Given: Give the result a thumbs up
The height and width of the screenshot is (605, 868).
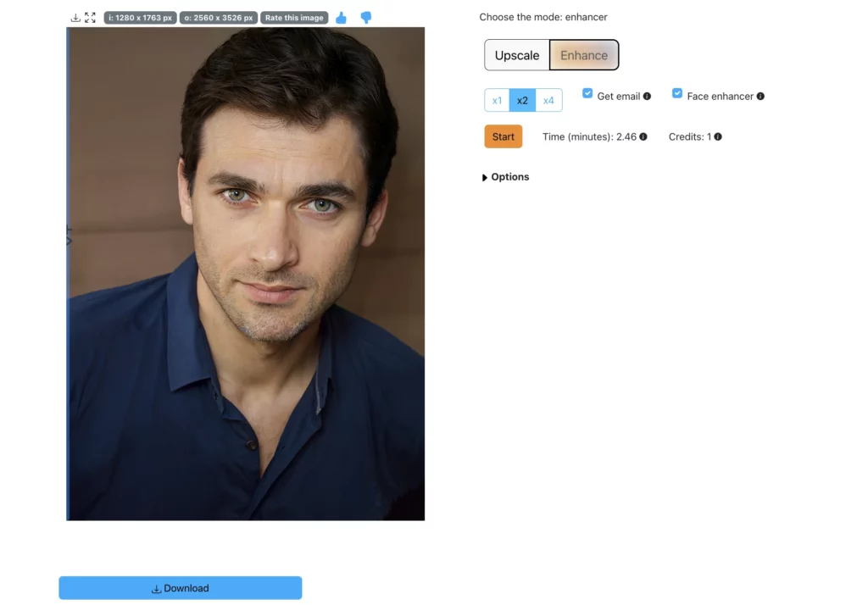Looking at the screenshot, I should [341, 17].
